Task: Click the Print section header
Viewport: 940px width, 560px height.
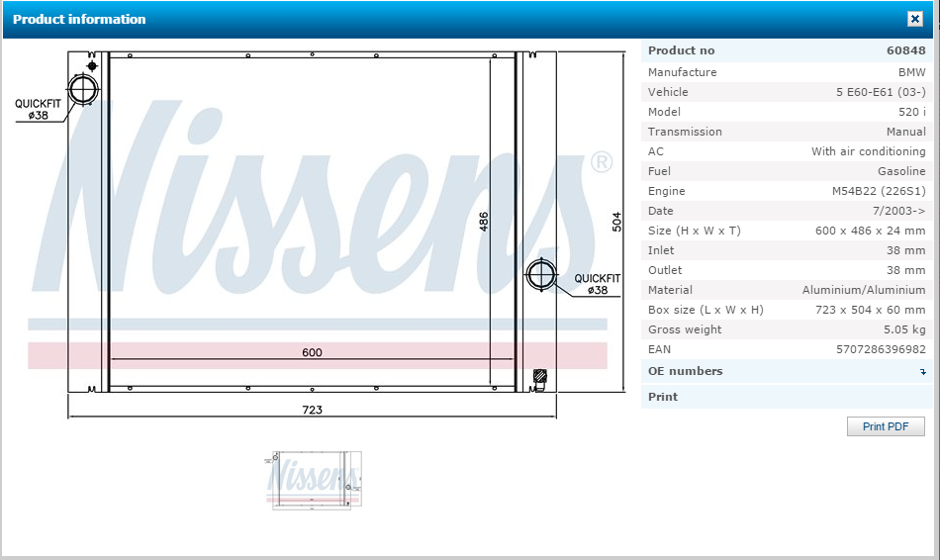Action: coord(787,397)
